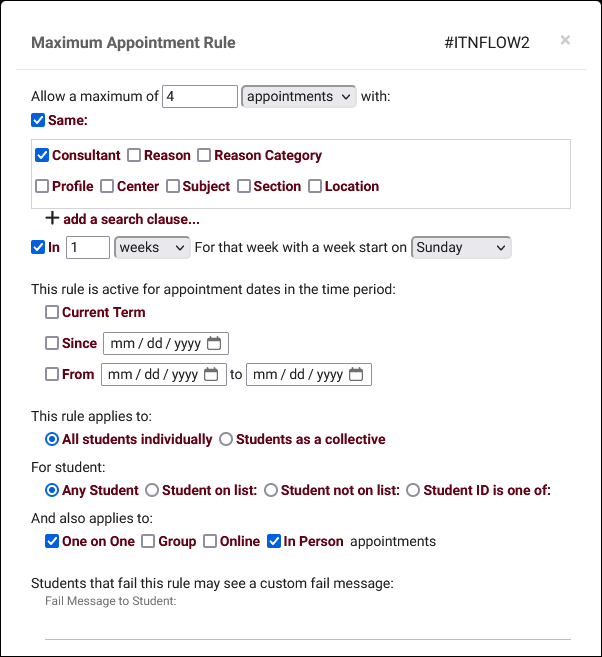Open the Since date calendar picker
Image resolution: width=602 pixels, height=657 pixels.
pos(214,344)
